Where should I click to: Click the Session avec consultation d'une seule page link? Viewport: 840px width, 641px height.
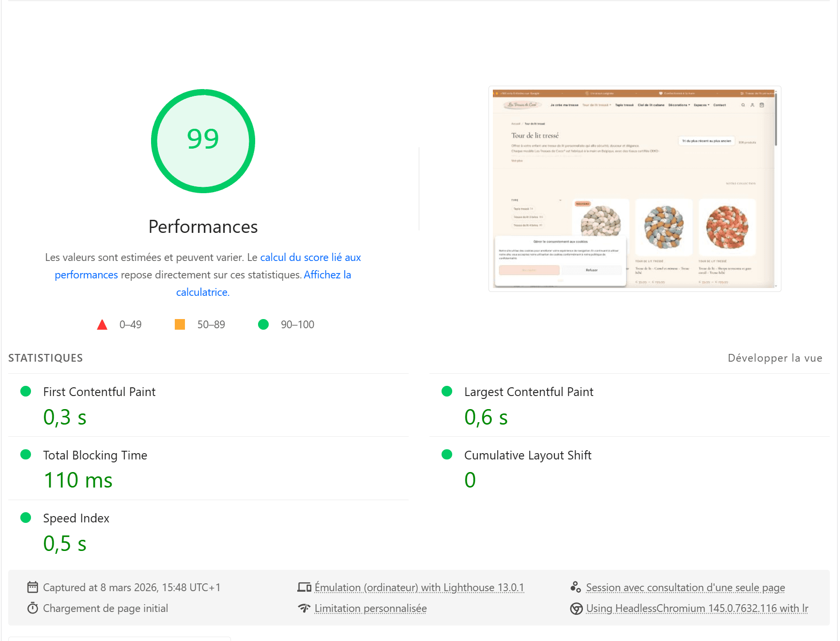685,587
